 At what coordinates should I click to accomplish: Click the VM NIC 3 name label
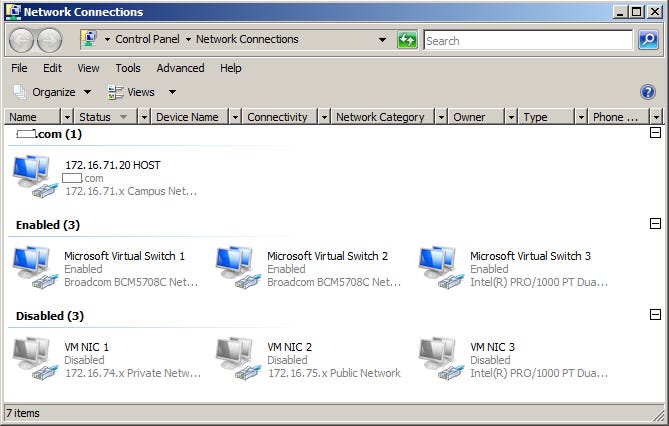tap(492, 347)
